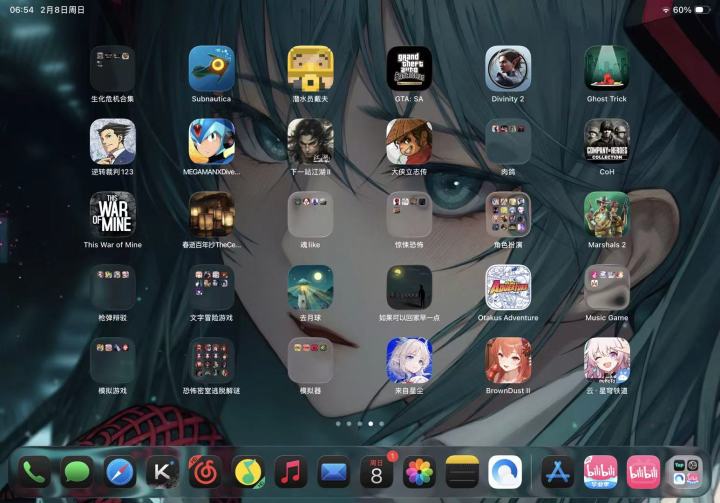Image resolution: width=720 pixels, height=503 pixels.
Task: Open the 模拟游戏 folder
Action: click(112, 361)
